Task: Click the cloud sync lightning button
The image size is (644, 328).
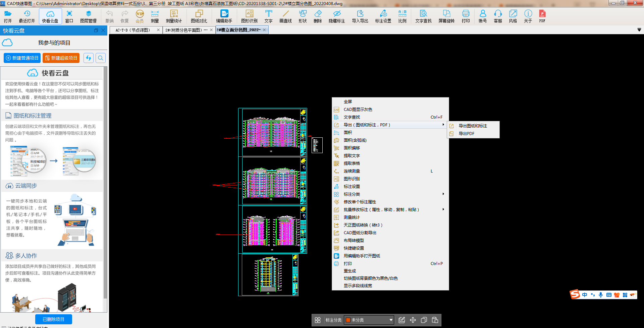Action: tap(89, 58)
